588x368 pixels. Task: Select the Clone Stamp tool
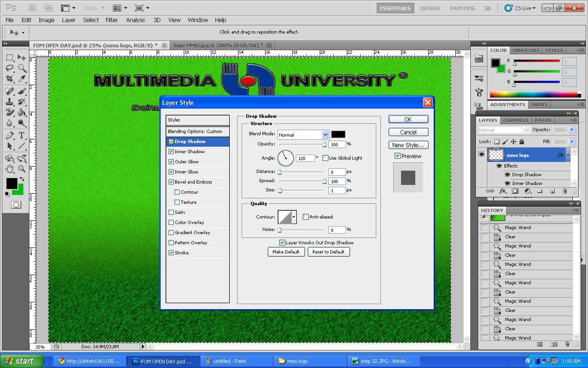point(10,102)
